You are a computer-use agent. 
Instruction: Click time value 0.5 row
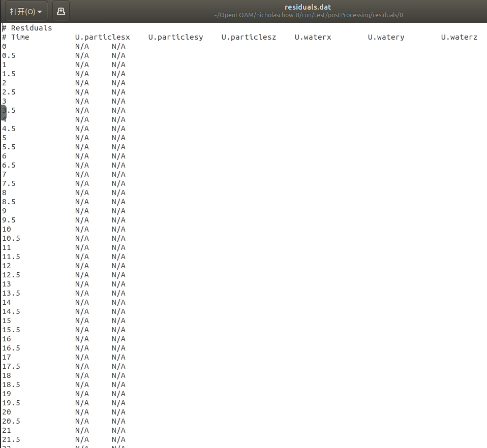(9, 55)
